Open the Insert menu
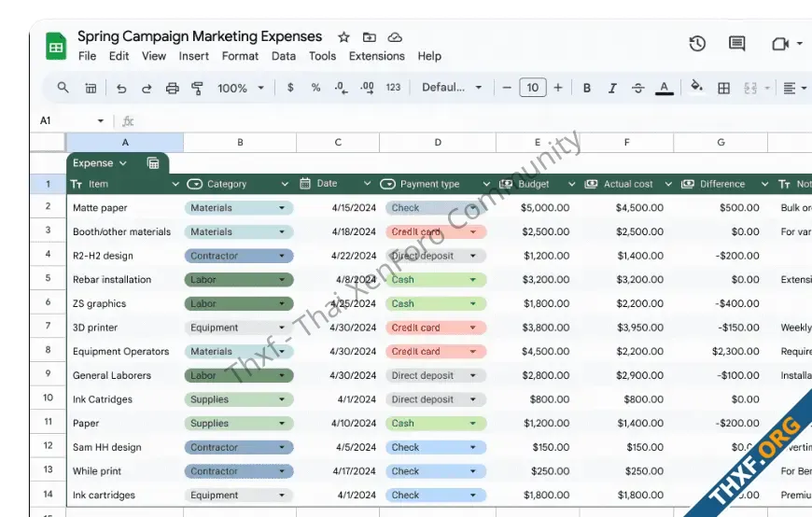Screen dimensions: 812x517 194,56
